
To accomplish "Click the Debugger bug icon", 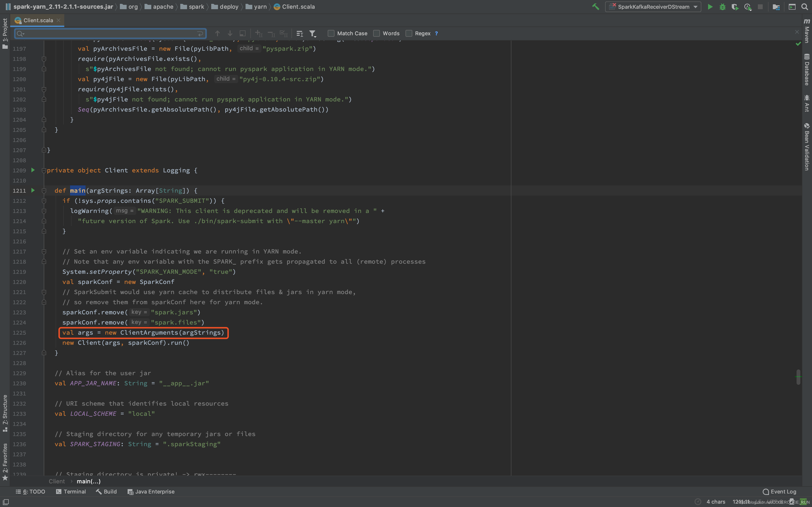I will tap(721, 7).
